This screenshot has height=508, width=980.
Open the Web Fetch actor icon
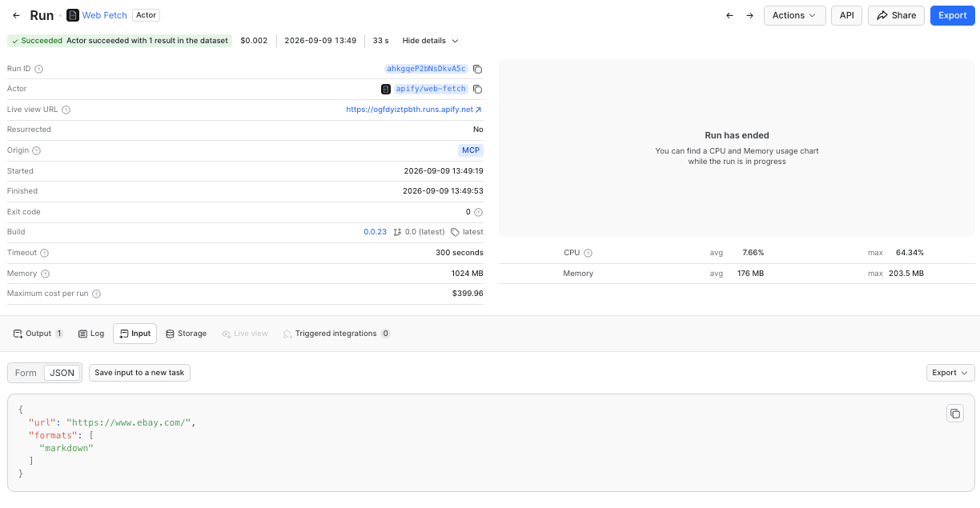click(x=73, y=15)
